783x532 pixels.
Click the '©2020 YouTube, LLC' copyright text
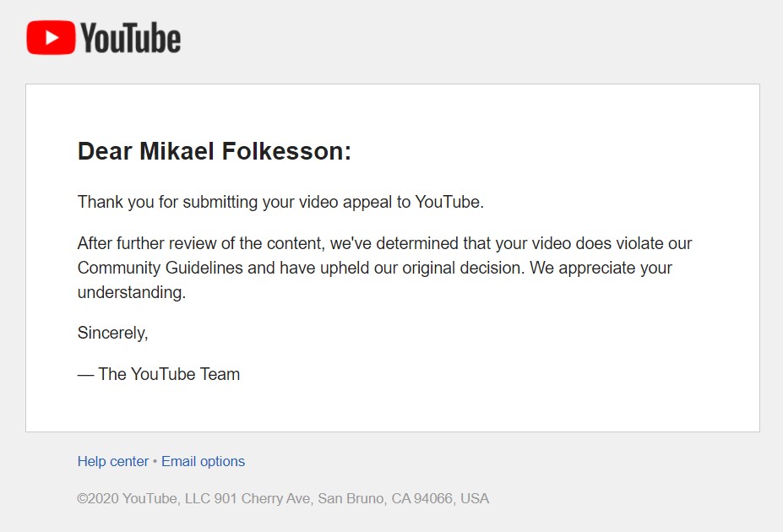[x=143, y=498]
